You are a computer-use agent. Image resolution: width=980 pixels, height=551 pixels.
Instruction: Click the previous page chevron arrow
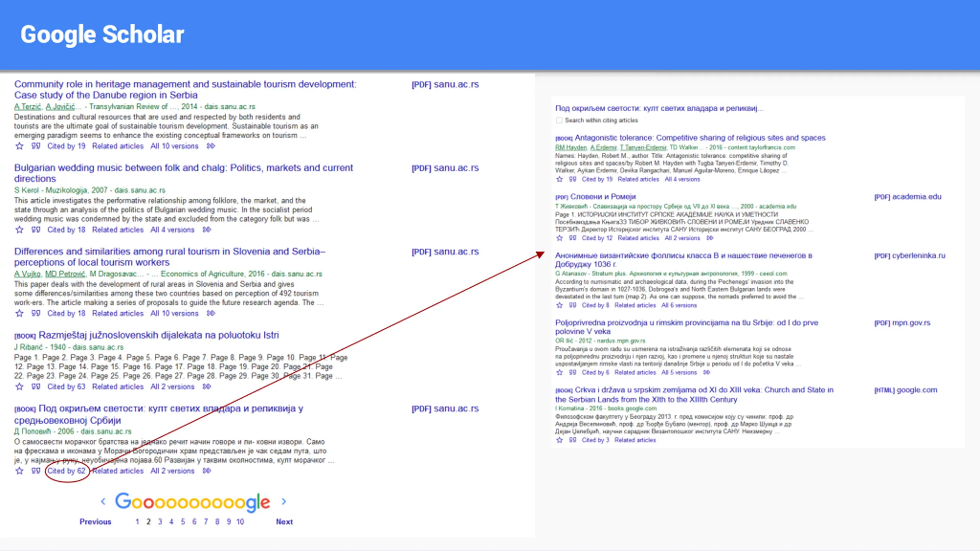tap(103, 502)
